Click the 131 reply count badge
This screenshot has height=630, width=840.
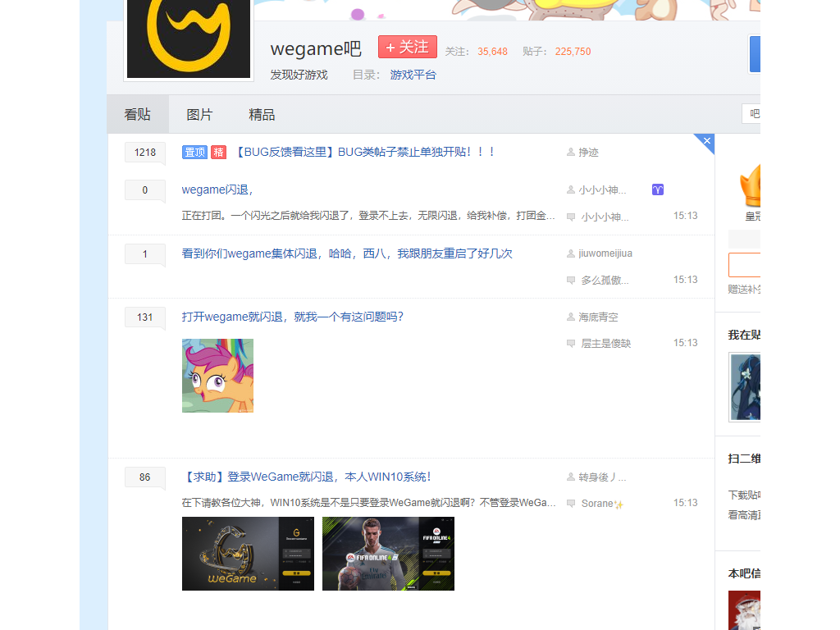144,317
